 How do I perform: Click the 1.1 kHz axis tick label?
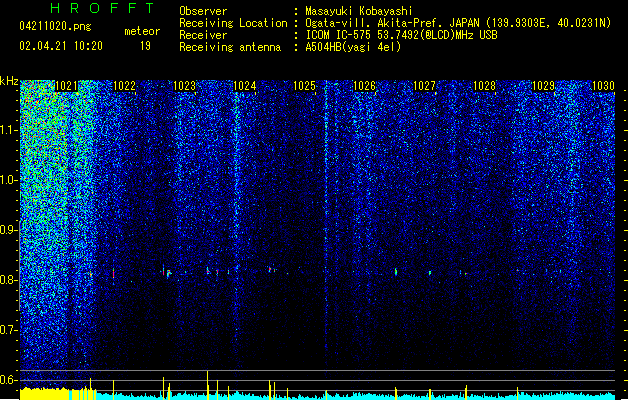9,130
